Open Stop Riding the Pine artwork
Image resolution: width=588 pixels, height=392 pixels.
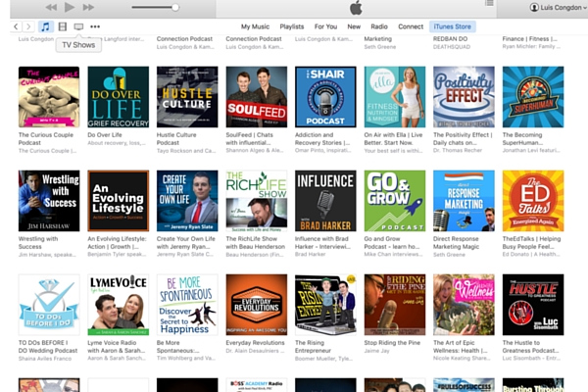point(395,305)
